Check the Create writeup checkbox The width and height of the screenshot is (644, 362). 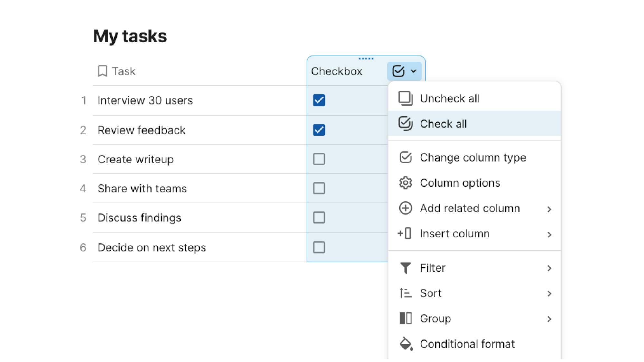tap(319, 159)
